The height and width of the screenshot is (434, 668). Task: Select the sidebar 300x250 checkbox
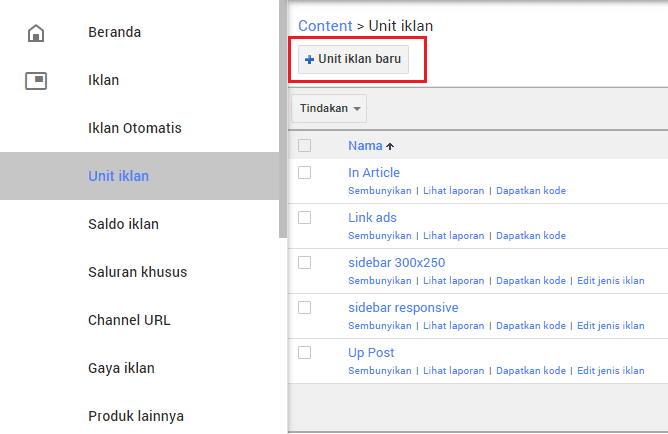coord(305,263)
